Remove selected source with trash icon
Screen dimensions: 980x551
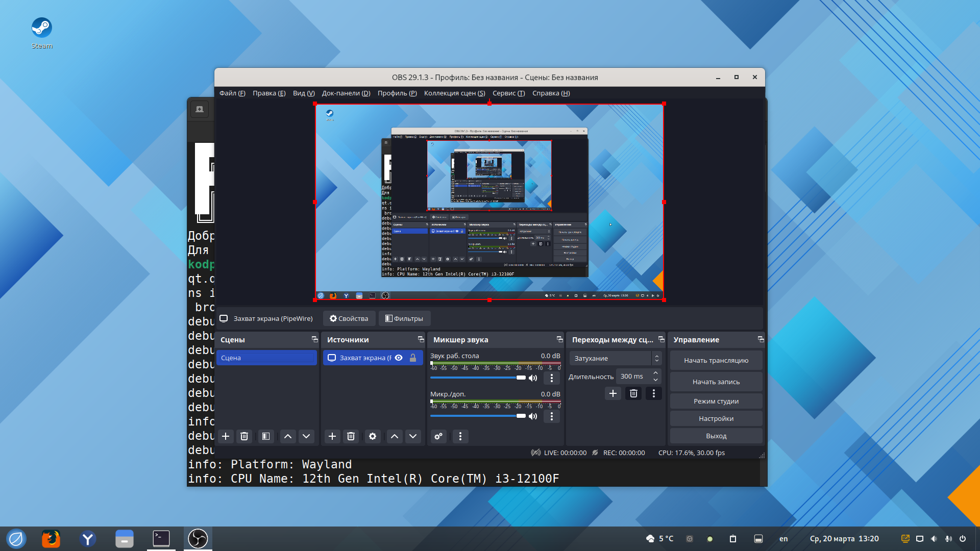[351, 436]
